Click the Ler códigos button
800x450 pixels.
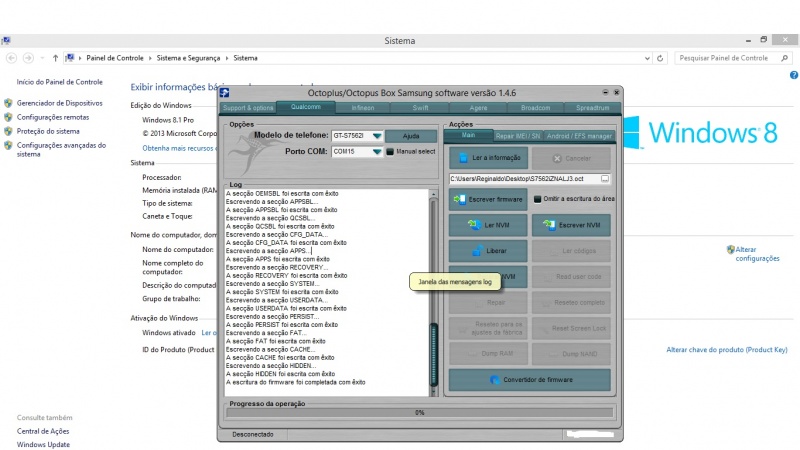[x=571, y=251]
